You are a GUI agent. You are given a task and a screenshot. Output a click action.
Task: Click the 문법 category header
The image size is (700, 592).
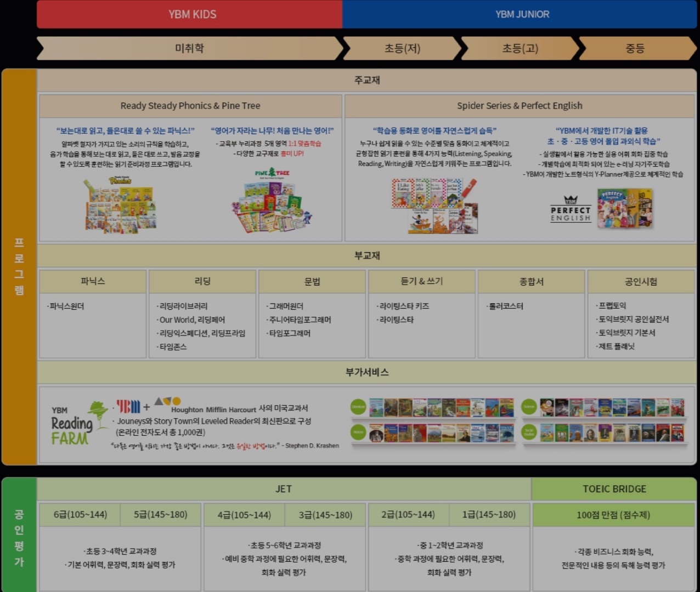click(x=312, y=281)
